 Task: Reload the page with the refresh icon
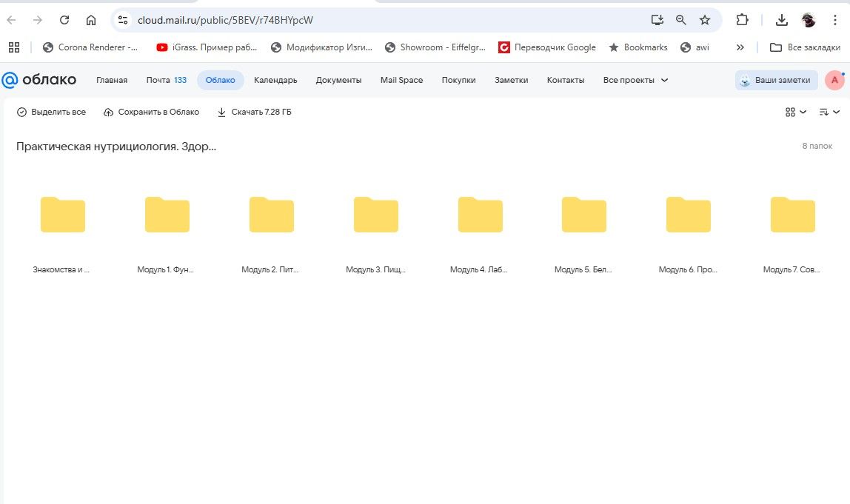click(64, 20)
